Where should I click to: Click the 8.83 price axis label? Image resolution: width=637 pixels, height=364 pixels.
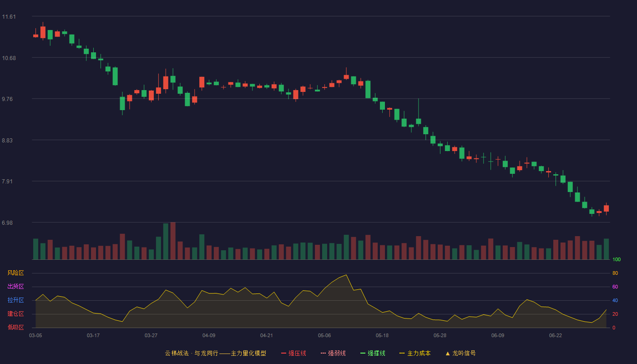(7, 141)
